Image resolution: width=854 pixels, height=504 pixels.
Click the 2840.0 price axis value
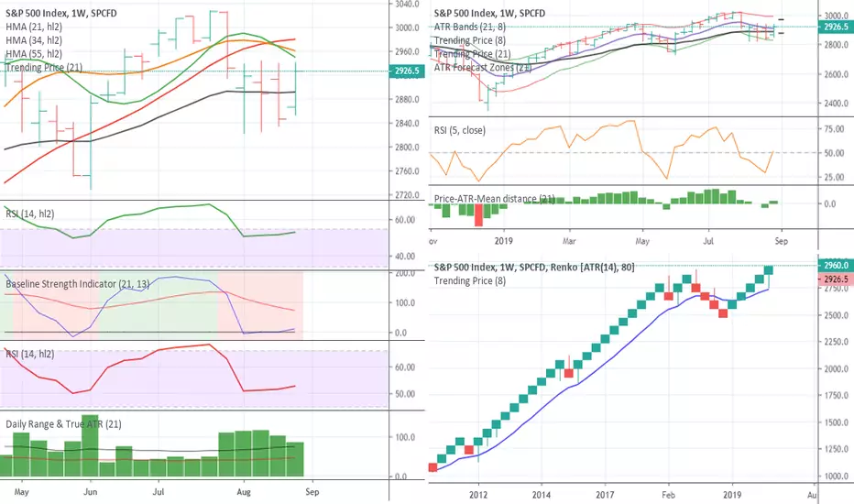(x=407, y=123)
